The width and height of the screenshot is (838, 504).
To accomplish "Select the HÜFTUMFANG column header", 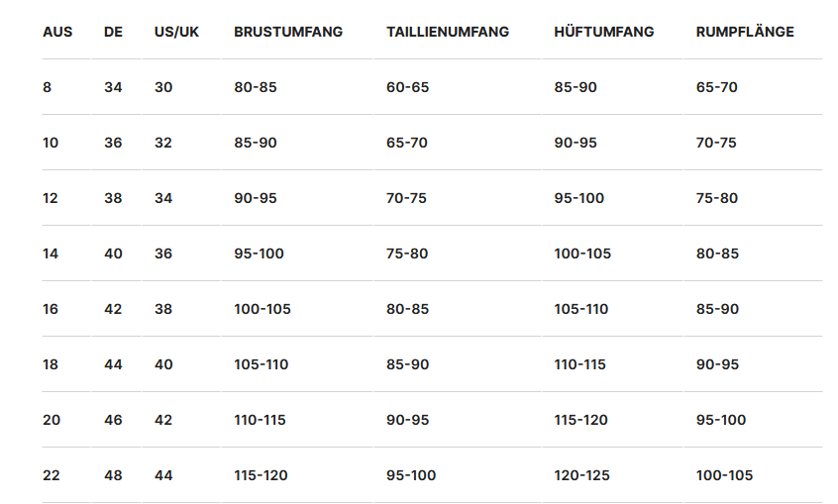I will coord(604,32).
